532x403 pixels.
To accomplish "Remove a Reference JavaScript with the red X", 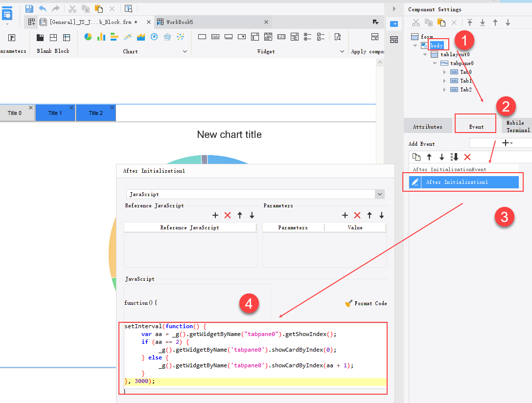I will tap(227, 215).
